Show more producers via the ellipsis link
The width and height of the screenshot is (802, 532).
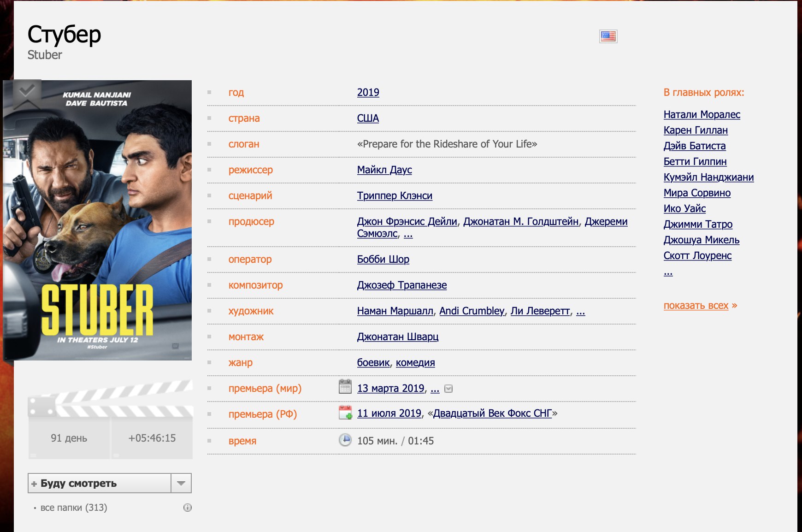pyautogui.click(x=408, y=234)
